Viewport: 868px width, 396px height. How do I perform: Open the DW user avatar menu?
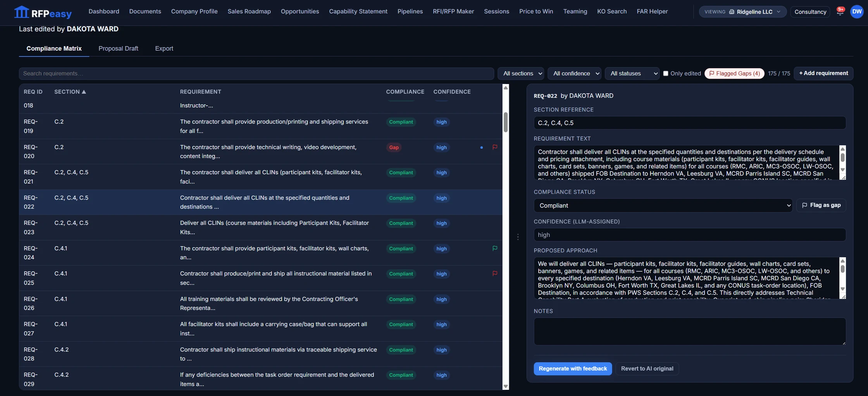(x=857, y=12)
